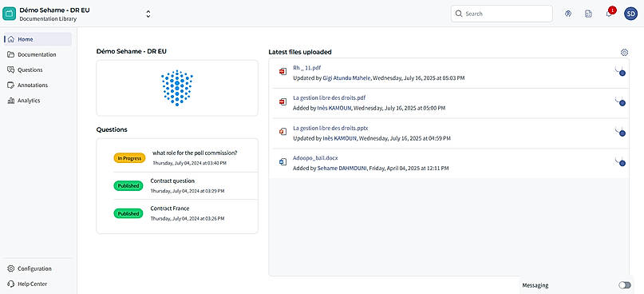Expand the library switcher chevron arrows
644x294 pixels.
click(x=148, y=14)
